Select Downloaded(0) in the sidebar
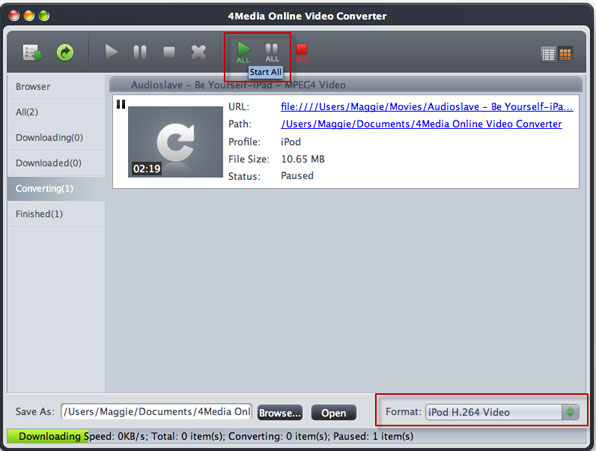The image size is (596, 451). (56, 163)
